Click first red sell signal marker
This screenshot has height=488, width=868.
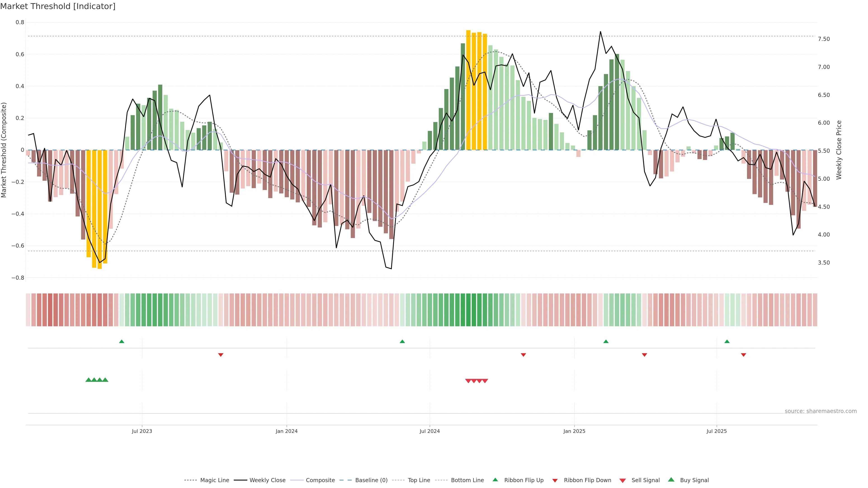468,381
